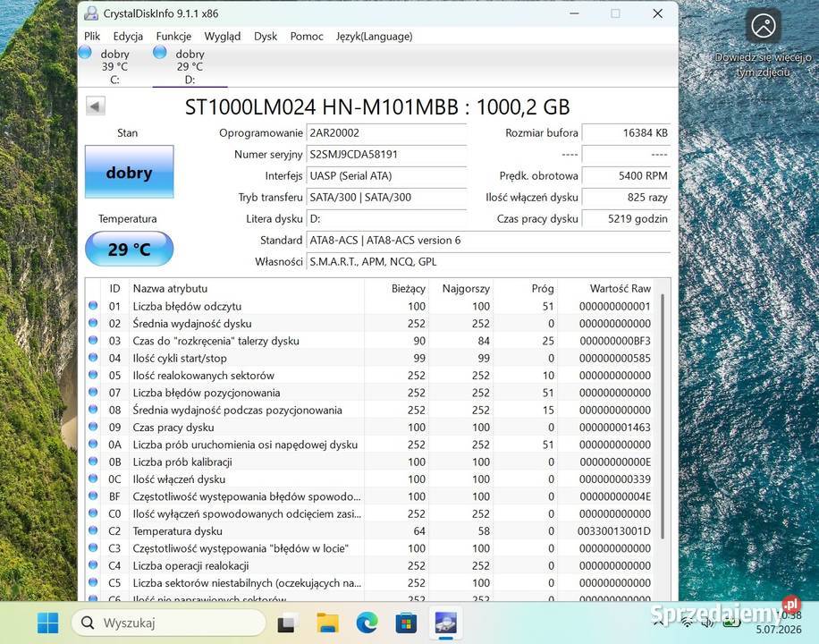This screenshot has height=644, width=819.
Task: Click the 'Próg' column header
Action: (x=525, y=288)
